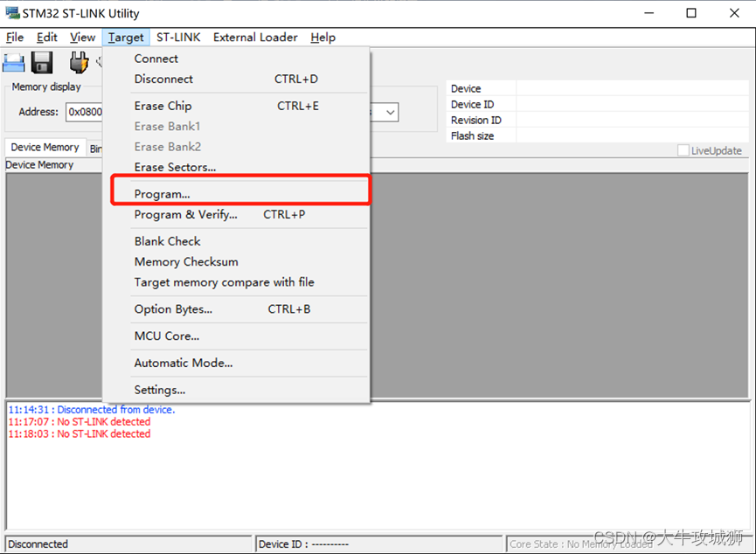Screen dimensions: 756x554
Task: Click log line 11:17:07 No ST-LINK detected
Action: pos(79,421)
